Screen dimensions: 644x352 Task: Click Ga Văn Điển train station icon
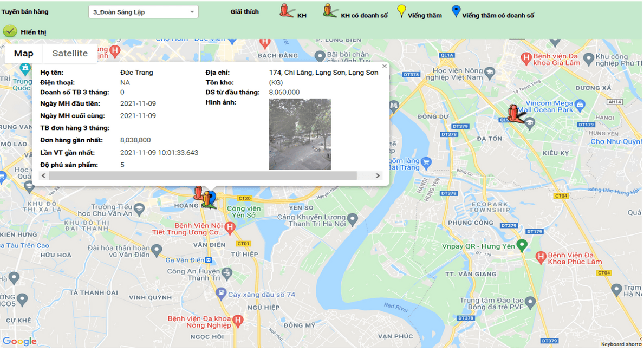point(209,260)
